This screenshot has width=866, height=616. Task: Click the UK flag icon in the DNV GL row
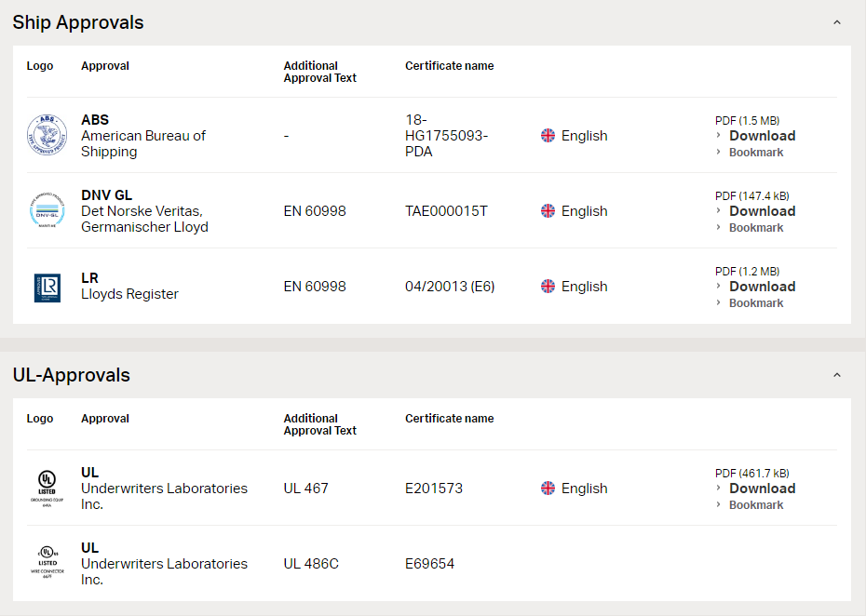[548, 211]
